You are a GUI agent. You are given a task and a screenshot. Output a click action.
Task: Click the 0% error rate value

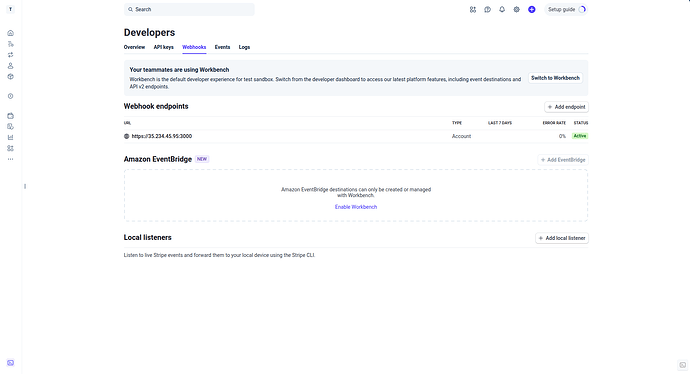point(562,136)
